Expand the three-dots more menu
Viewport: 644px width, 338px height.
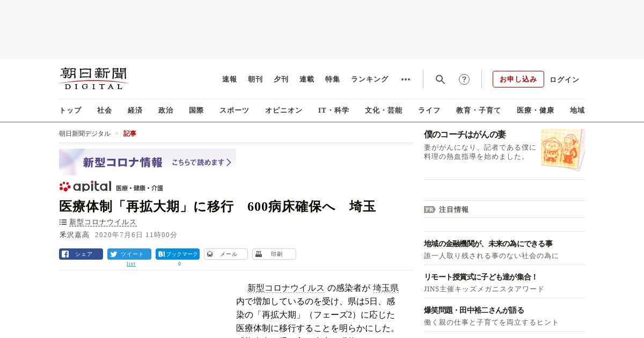tap(406, 79)
